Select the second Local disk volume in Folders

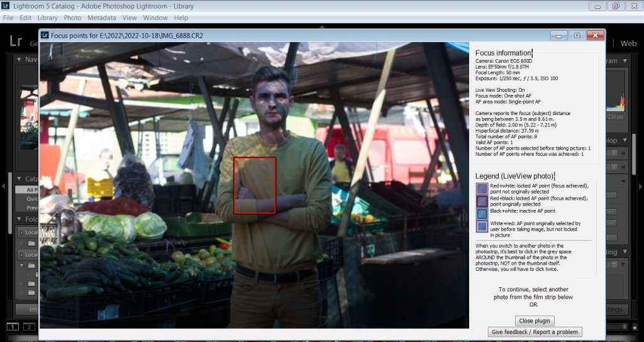(x=28, y=255)
